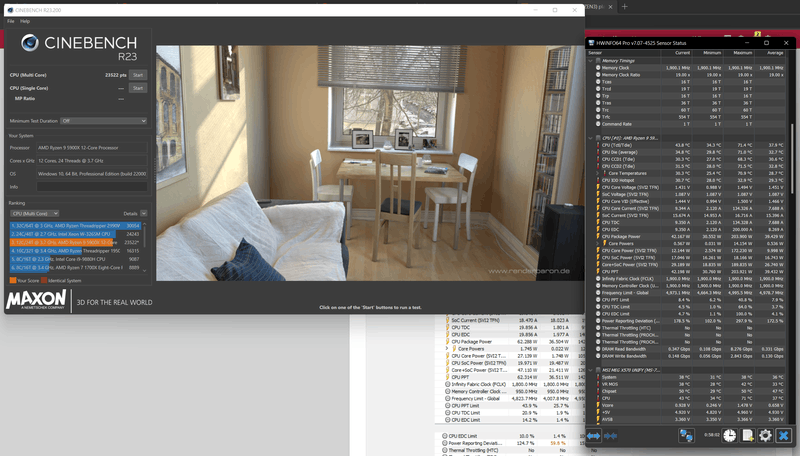The width and height of the screenshot is (800, 456).
Task: Open the Cinebench File menu
Action: pyautogui.click(x=11, y=21)
